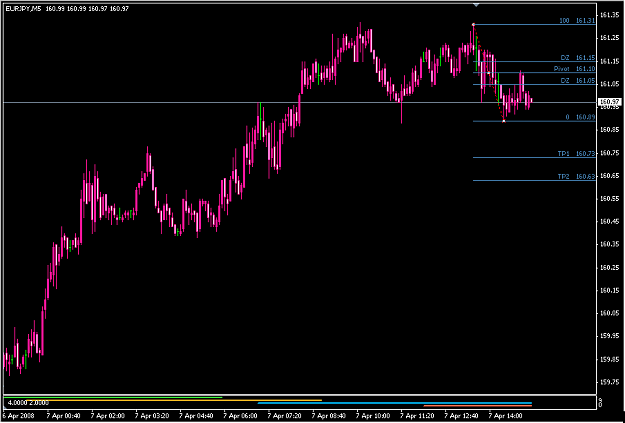Click the '7 Apr 06:00' time axis label
Image resolution: width=625 pixels, height=423 pixels.
(240, 416)
